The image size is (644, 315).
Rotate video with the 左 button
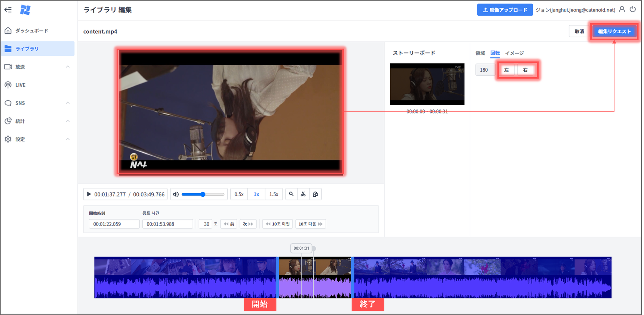pos(506,70)
